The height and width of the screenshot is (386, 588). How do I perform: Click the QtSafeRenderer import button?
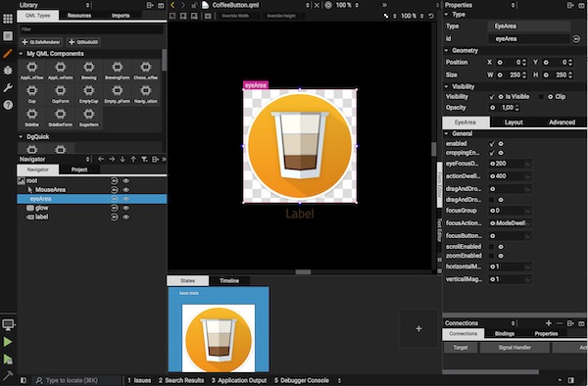(41, 42)
